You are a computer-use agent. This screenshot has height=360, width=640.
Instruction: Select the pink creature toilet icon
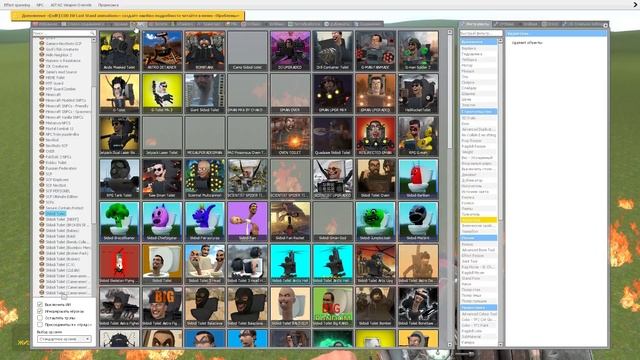point(162,221)
